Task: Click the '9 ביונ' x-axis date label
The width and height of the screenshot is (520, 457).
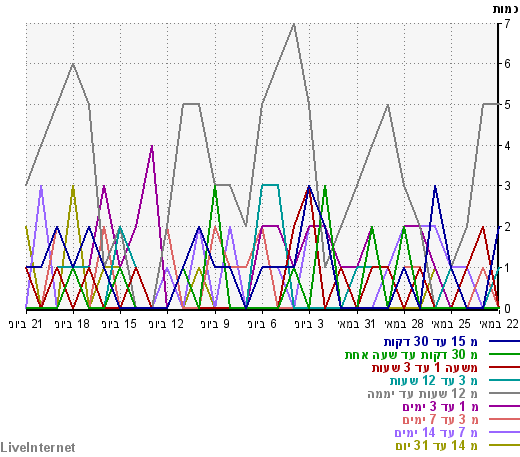Action: 215,324
